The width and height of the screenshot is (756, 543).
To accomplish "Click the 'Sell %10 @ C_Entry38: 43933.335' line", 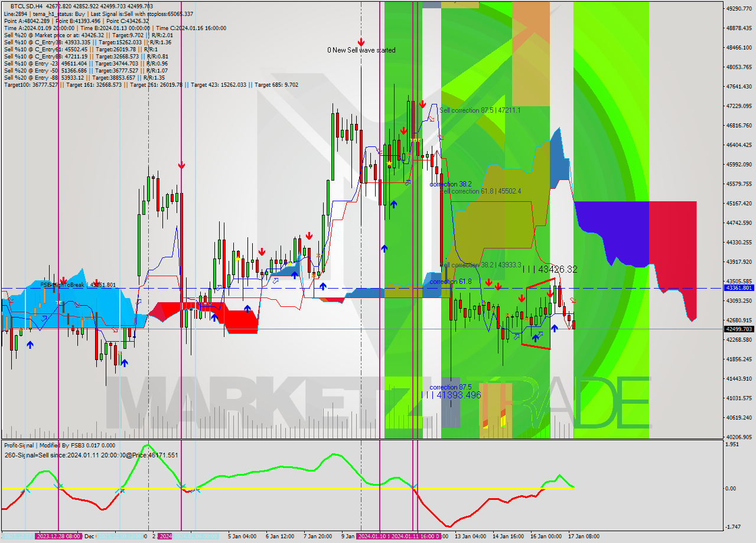I will click(x=87, y=42).
